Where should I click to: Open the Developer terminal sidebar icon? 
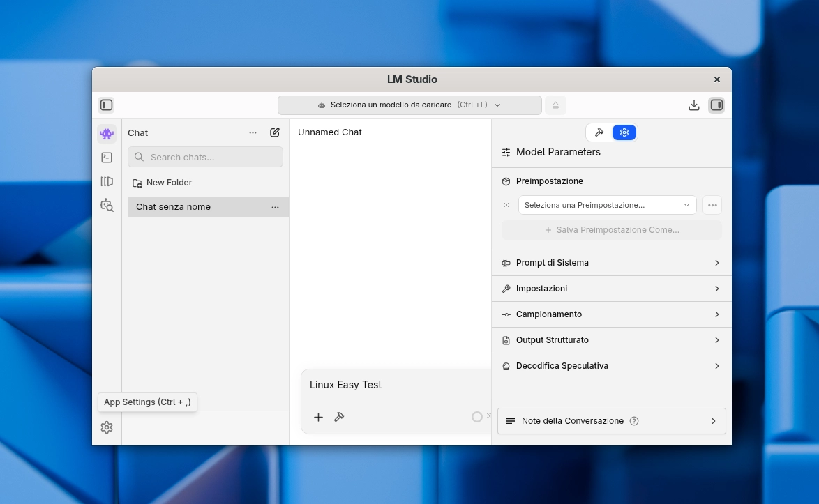click(107, 158)
